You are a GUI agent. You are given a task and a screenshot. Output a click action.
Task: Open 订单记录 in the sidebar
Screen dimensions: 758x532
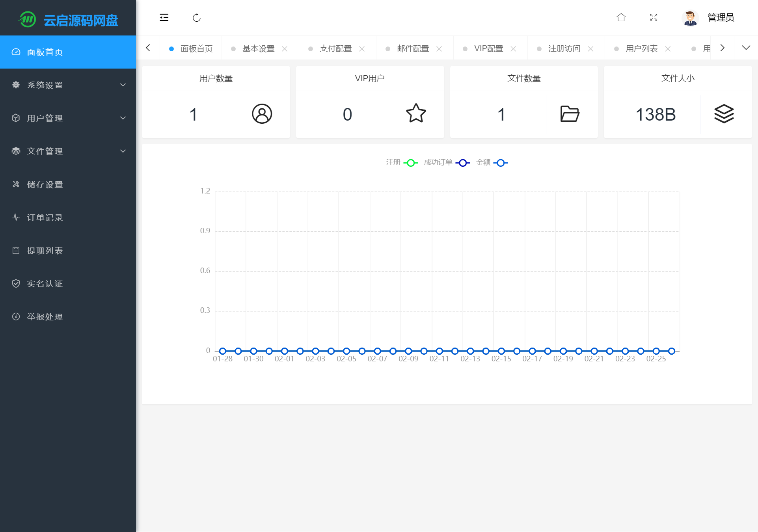(45, 218)
